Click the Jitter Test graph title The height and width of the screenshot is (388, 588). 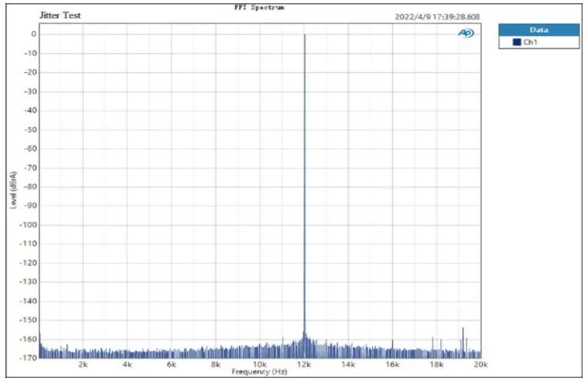pos(60,15)
